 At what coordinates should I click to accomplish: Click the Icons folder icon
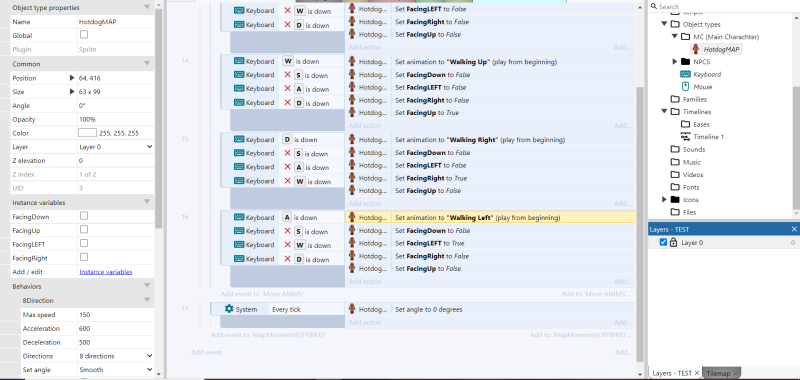click(675, 199)
